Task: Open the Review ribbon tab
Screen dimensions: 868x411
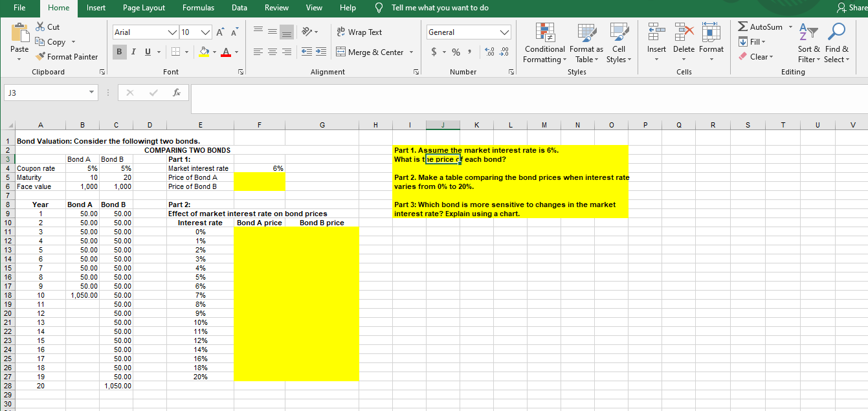Action: tap(276, 8)
